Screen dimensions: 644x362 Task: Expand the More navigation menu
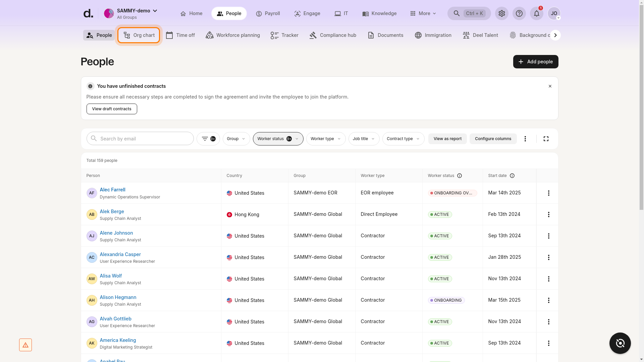click(423, 13)
